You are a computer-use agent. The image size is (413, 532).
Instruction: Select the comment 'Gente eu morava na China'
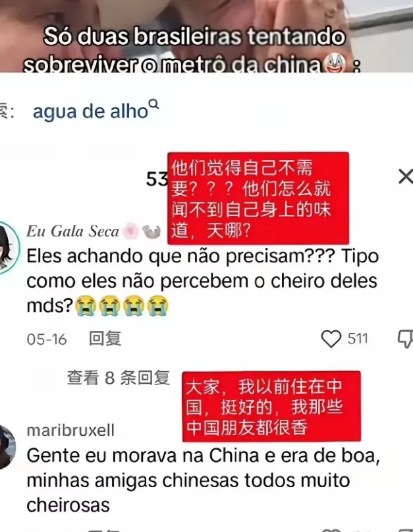tap(203, 480)
